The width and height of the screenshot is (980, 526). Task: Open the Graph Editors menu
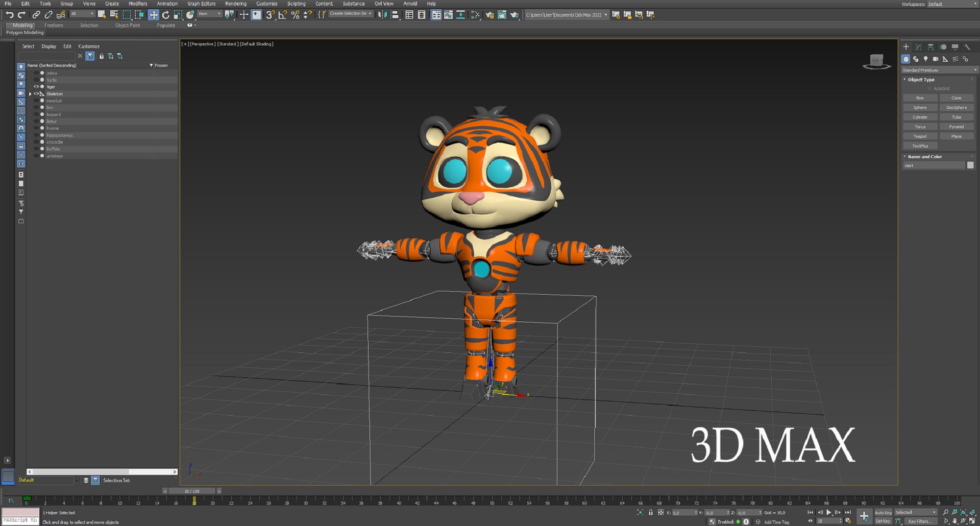coord(202,4)
